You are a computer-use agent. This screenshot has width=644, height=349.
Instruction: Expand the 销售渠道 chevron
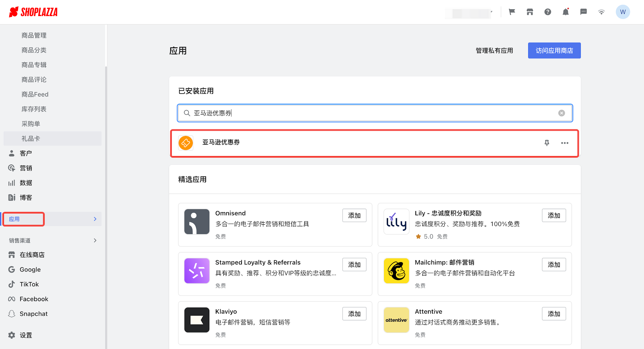point(95,240)
